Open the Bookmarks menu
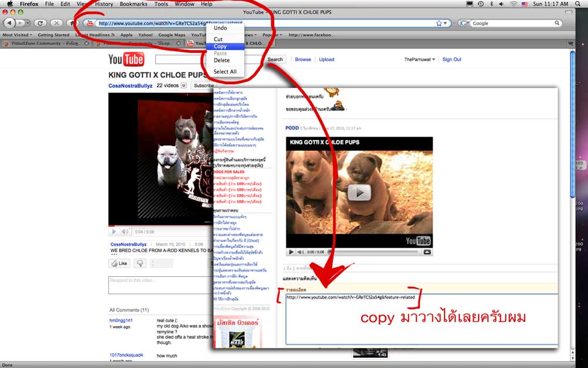The height and width of the screenshot is (368, 588). pos(133,4)
